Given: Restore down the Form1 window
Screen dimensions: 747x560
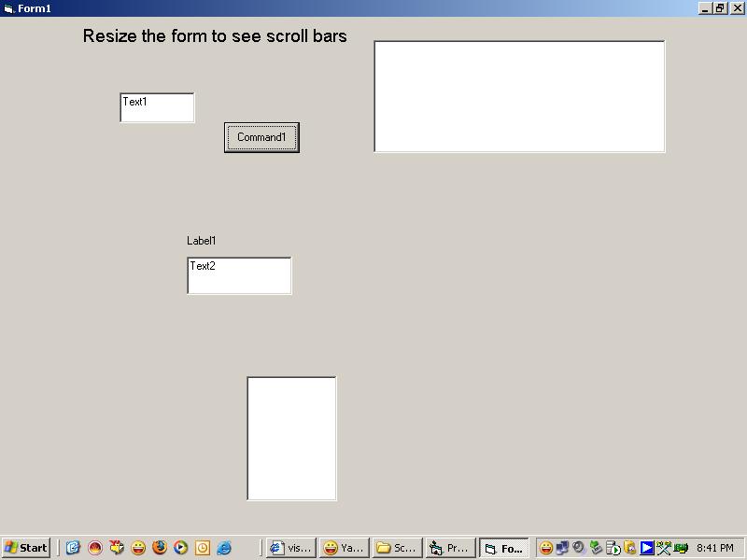Looking at the screenshot, I should (x=720, y=7).
